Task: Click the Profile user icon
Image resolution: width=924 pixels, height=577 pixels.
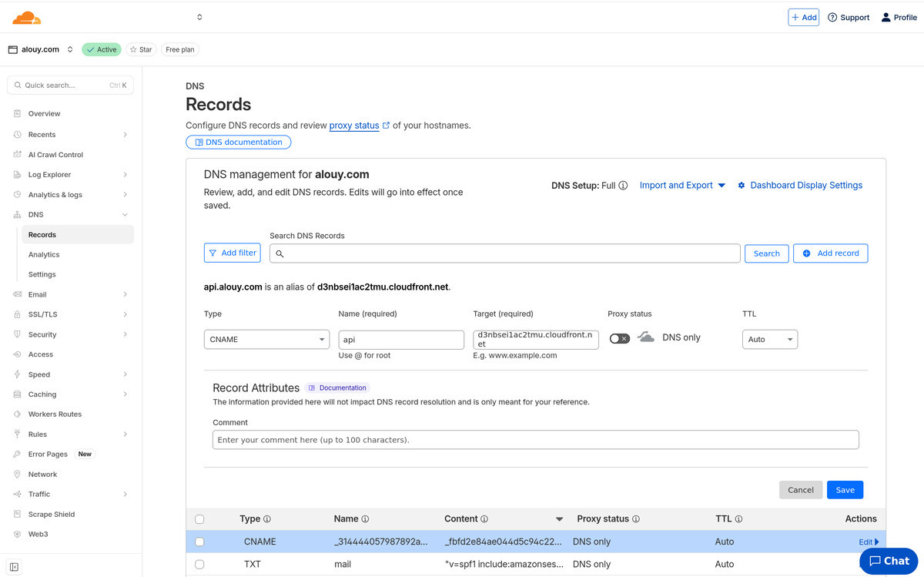Action: pos(885,17)
